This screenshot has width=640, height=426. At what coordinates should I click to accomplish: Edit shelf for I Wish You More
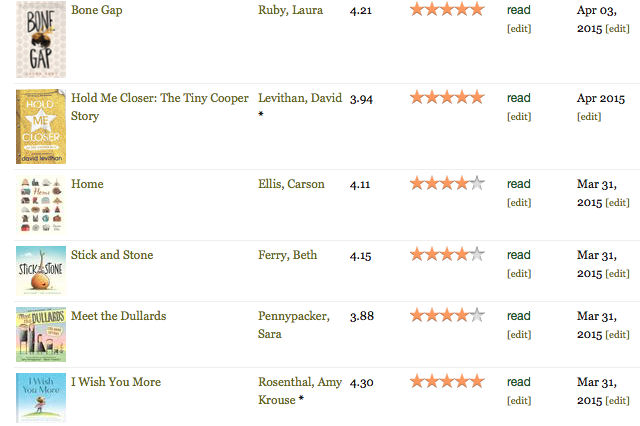(x=519, y=401)
